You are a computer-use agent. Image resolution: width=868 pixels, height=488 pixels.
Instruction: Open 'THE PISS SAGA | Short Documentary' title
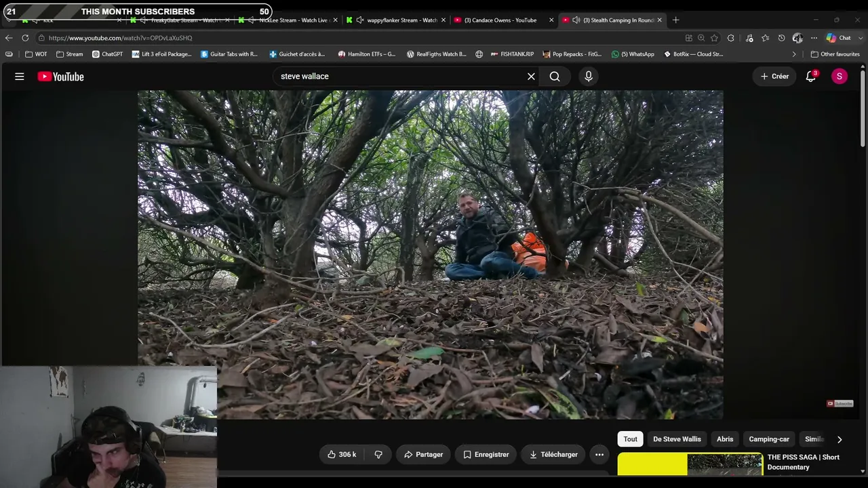coord(804,462)
